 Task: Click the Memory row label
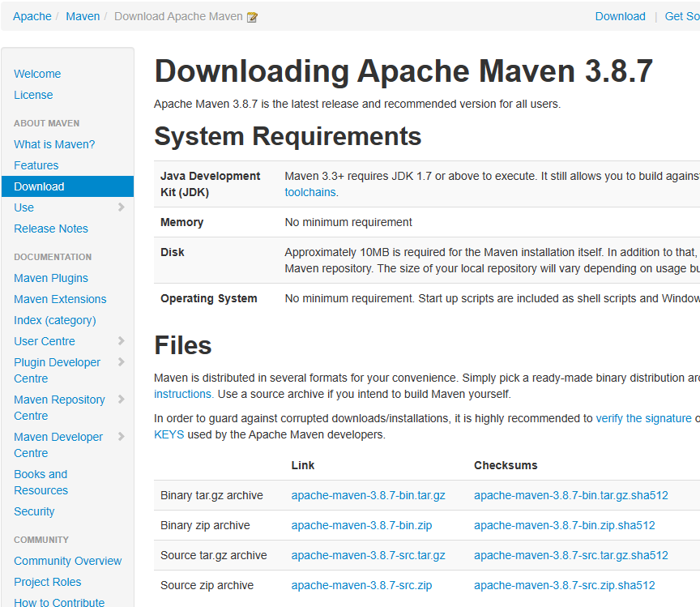click(181, 222)
